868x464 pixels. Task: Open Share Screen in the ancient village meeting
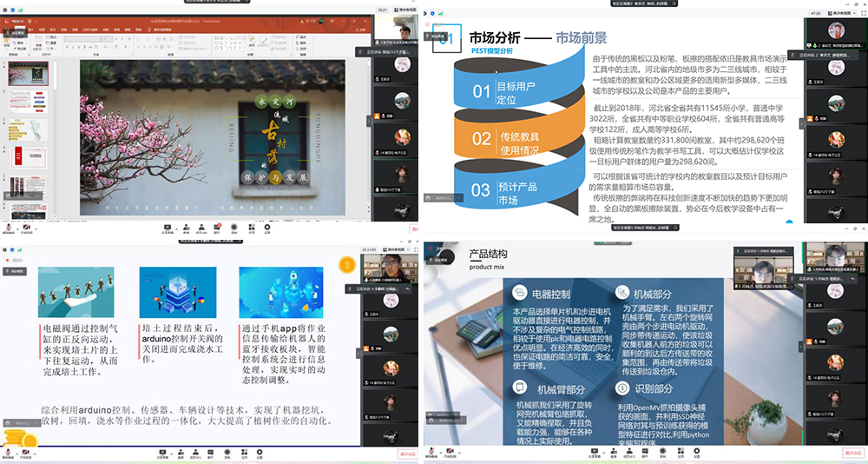166,229
